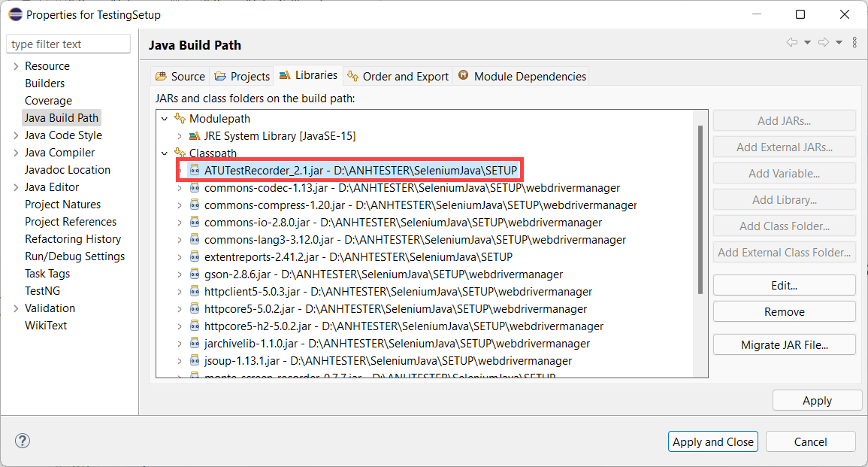The height and width of the screenshot is (467, 868).
Task: Expand the Validation category
Action: (16, 308)
